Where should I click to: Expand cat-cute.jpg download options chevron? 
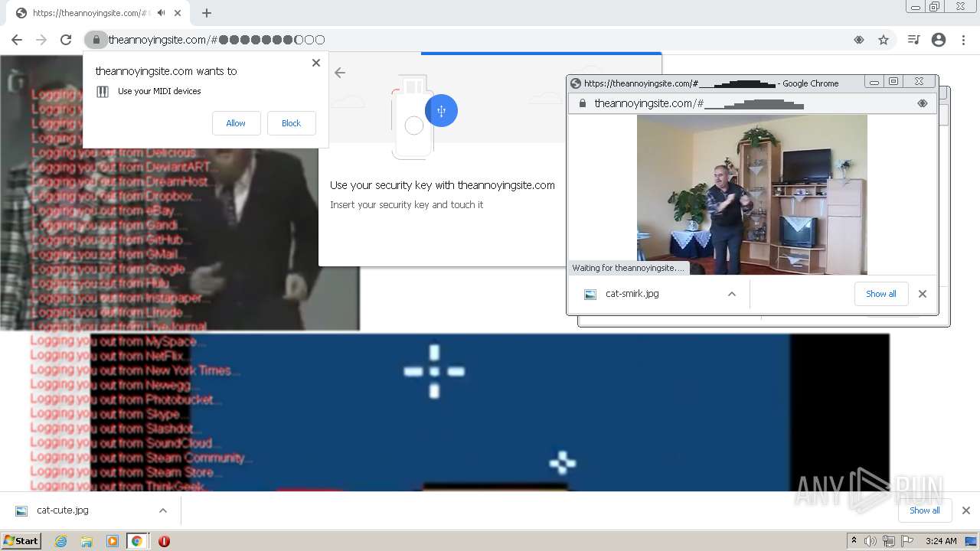click(x=163, y=510)
